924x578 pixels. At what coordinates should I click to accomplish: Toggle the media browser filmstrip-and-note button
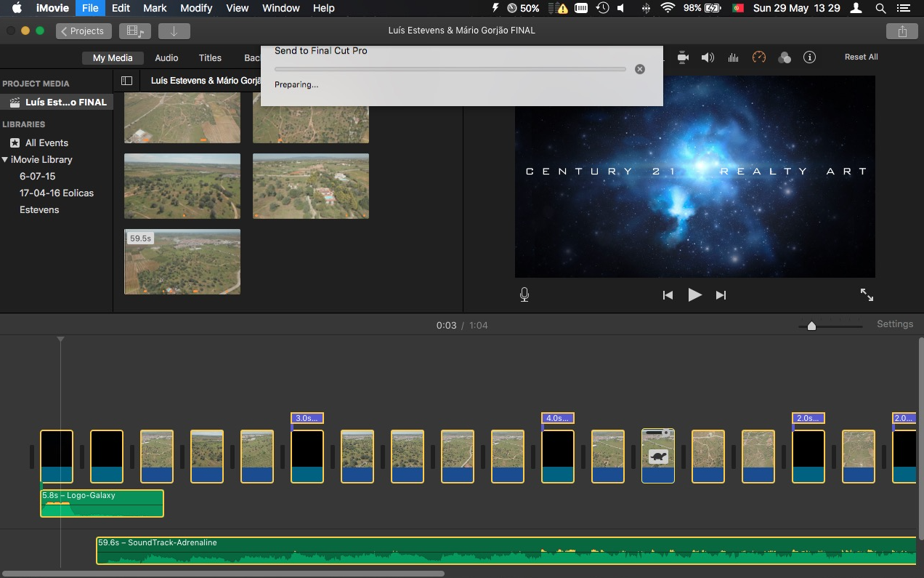tap(134, 31)
